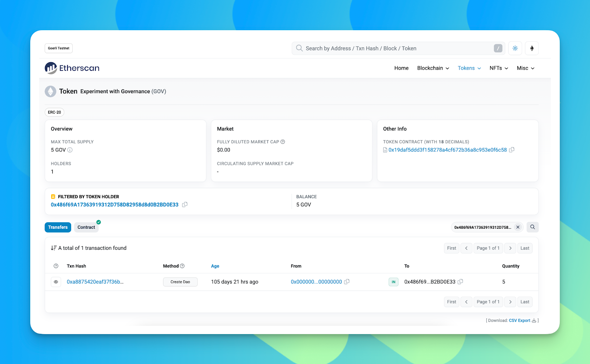The width and height of the screenshot is (590, 364).
Task: Switch to the Transfers tab
Action: tap(58, 227)
